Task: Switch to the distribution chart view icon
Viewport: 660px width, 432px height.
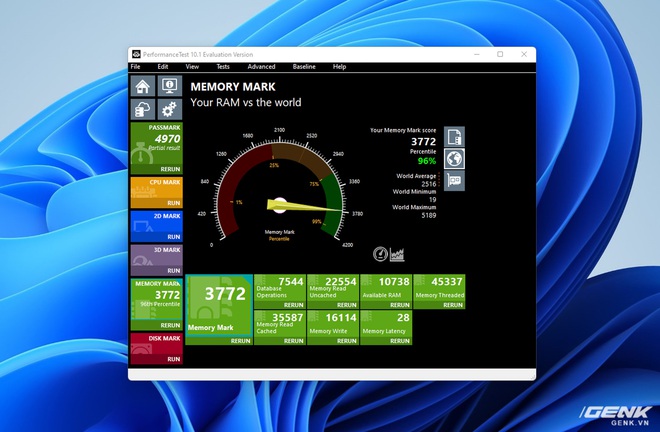Action: point(397,254)
